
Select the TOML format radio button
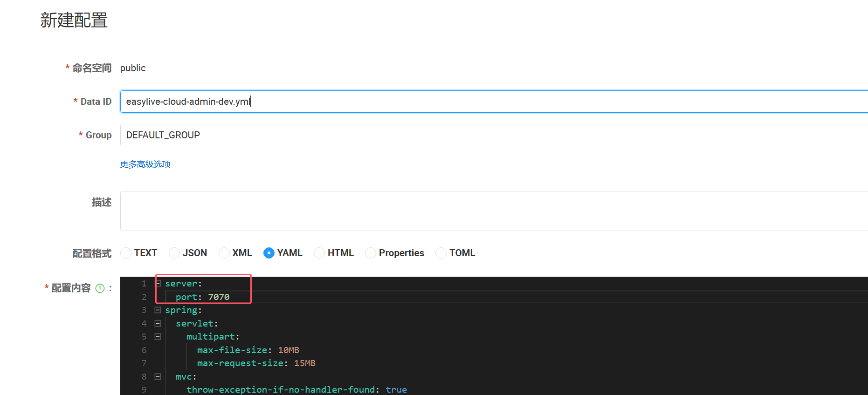441,253
